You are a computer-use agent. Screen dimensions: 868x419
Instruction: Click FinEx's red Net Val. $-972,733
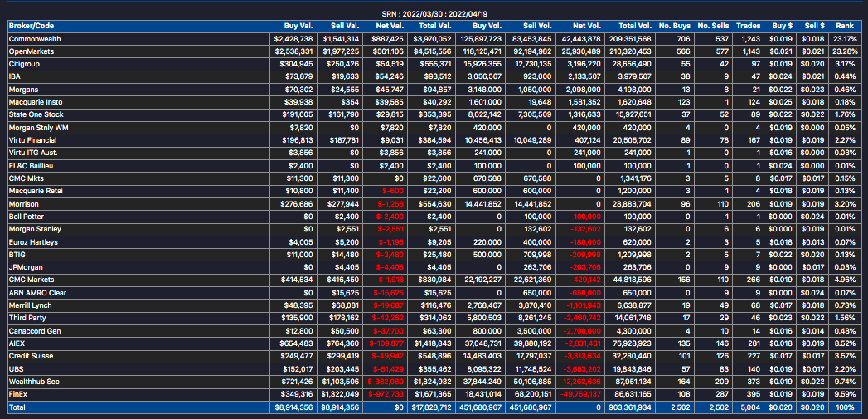click(387, 394)
